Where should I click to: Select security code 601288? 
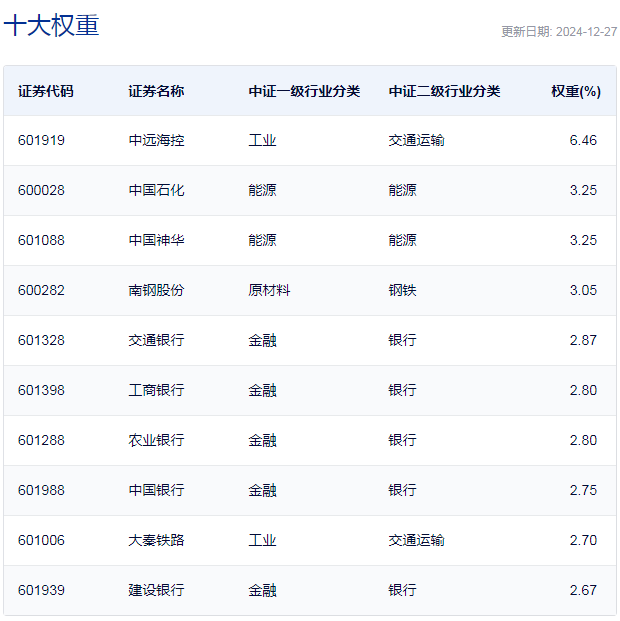[x=41, y=440]
